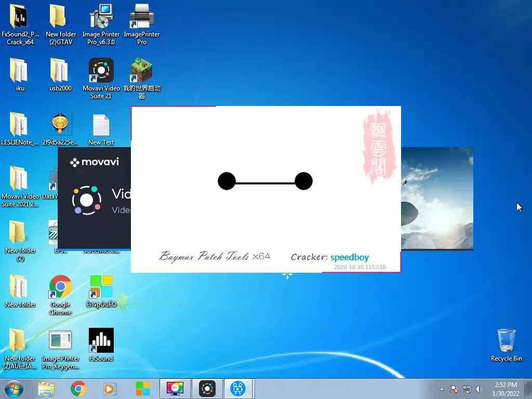This screenshot has height=399, width=532.
Task: Open New folder (2)GTAV
Action: (60, 24)
